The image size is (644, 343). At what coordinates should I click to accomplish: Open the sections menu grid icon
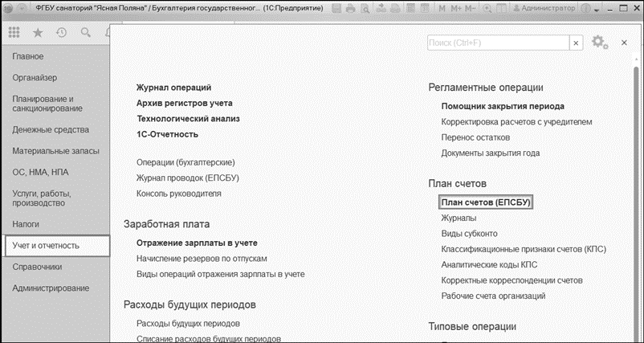(x=14, y=33)
